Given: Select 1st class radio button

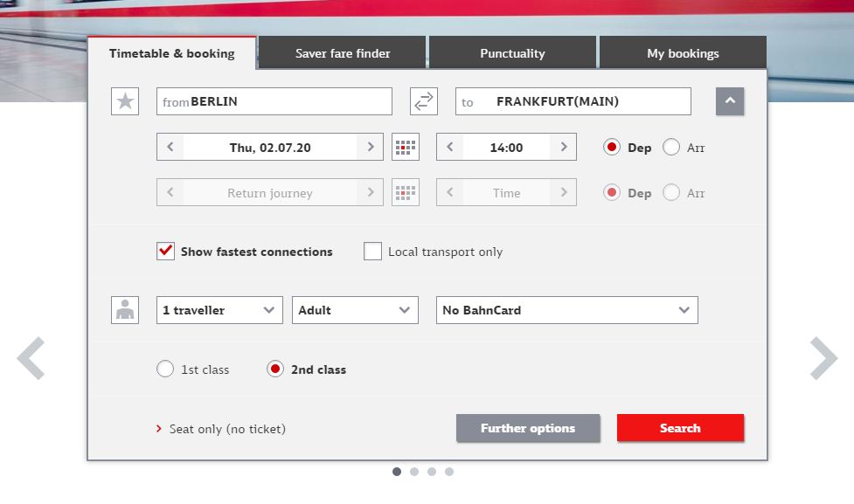Looking at the screenshot, I should (x=165, y=369).
